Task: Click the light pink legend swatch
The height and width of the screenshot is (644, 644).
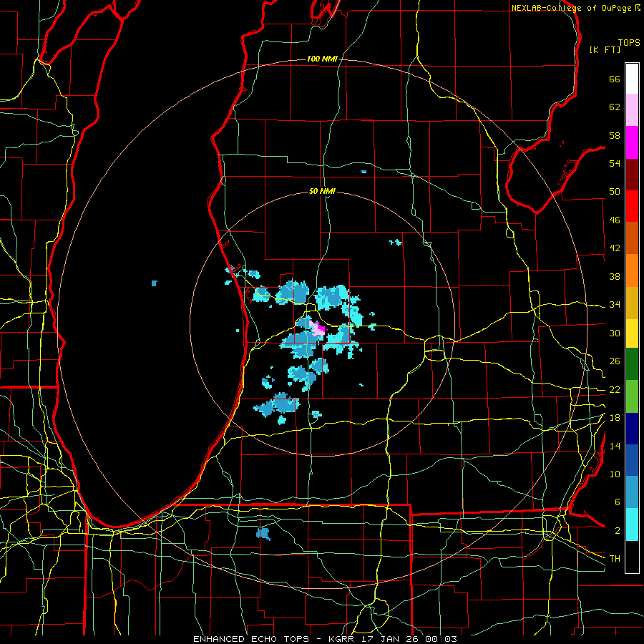Action: click(x=632, y=110)
